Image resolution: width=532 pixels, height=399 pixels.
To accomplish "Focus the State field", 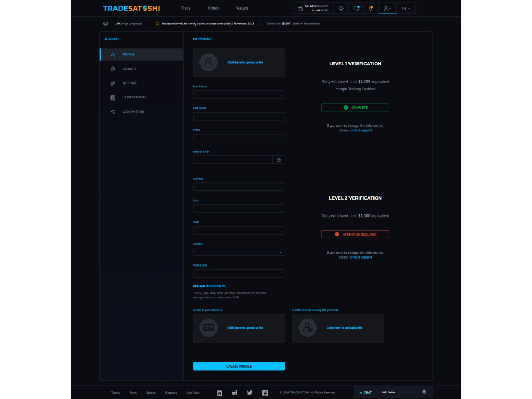I will pyautogui.click(x=239, y=230).
